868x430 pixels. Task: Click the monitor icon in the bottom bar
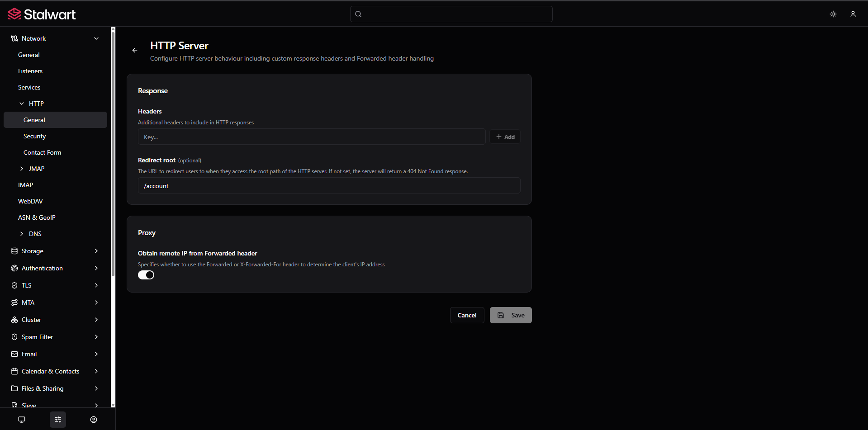[22, 420]
